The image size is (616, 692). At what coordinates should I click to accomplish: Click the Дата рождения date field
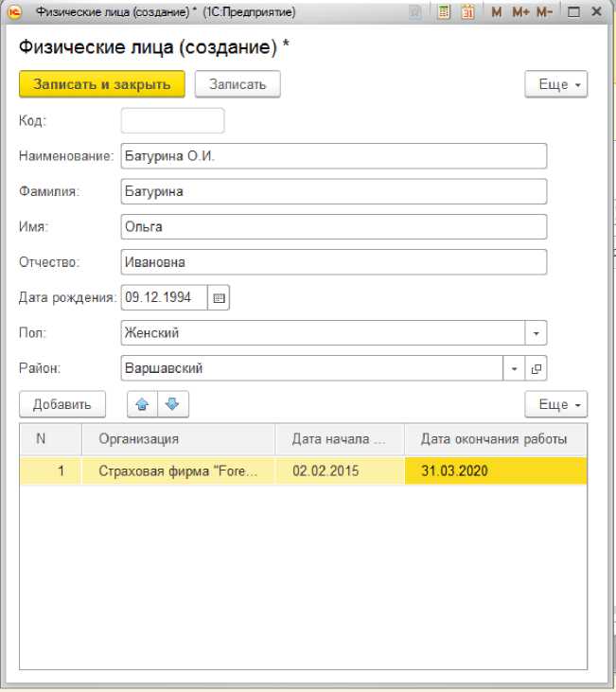point(164,298)
